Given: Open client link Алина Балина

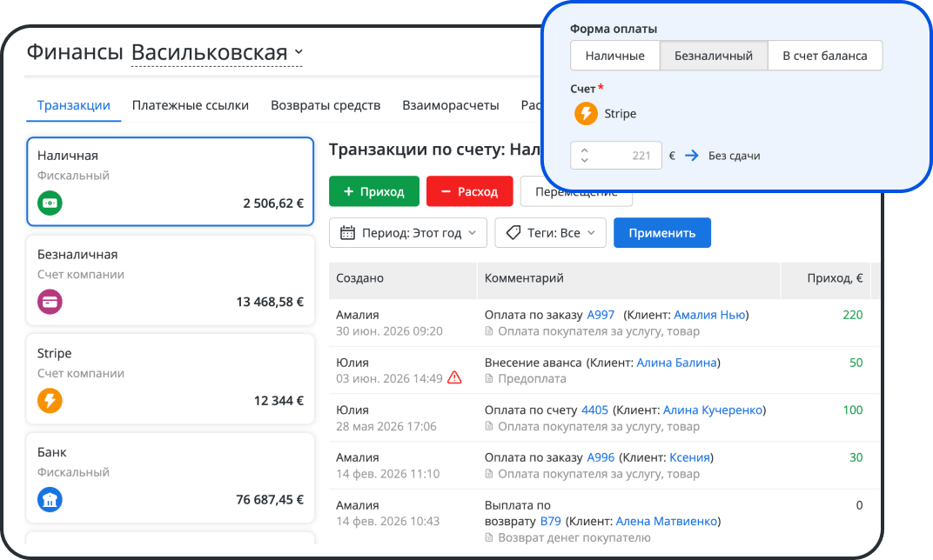Looking at the screenshot, I should (676, 363).
